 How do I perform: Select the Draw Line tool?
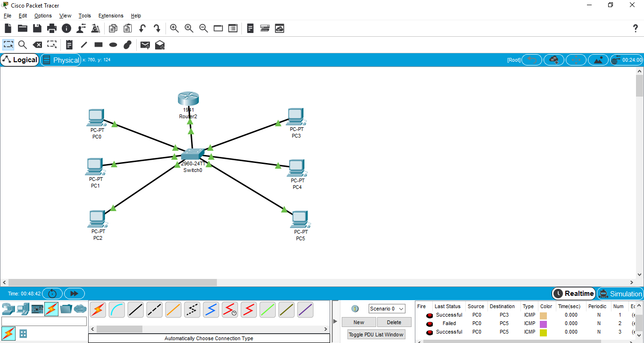84,45
